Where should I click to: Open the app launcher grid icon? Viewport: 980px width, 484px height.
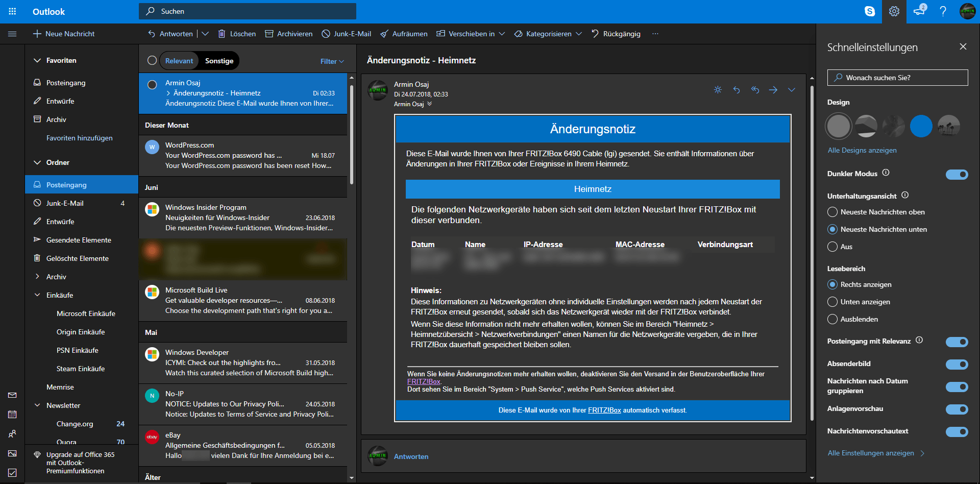pos(12,11)
